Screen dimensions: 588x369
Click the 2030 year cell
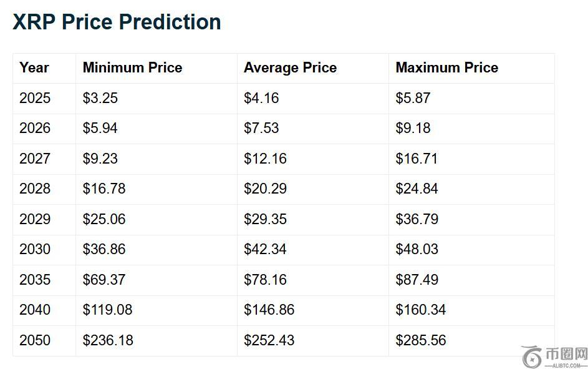tap(35, 249)
